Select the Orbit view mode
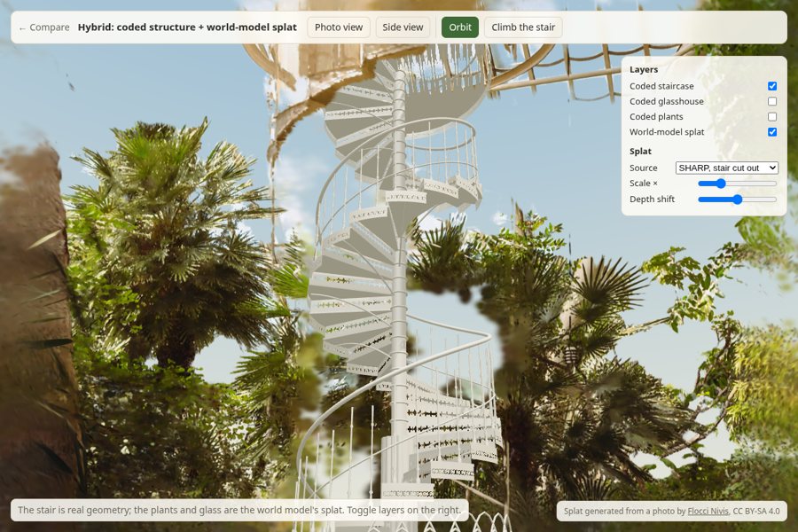Viewport: 798px width, 532px height. point(460,27)
